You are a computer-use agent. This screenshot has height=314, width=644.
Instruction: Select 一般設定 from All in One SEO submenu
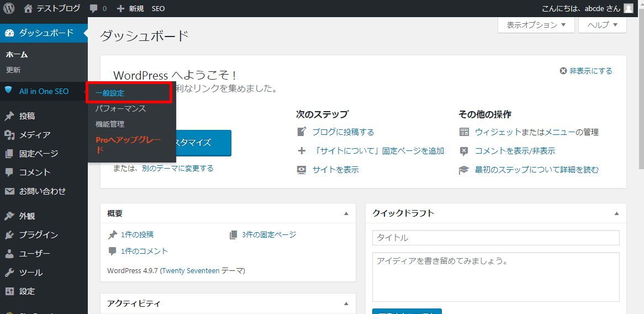[110, 93]
